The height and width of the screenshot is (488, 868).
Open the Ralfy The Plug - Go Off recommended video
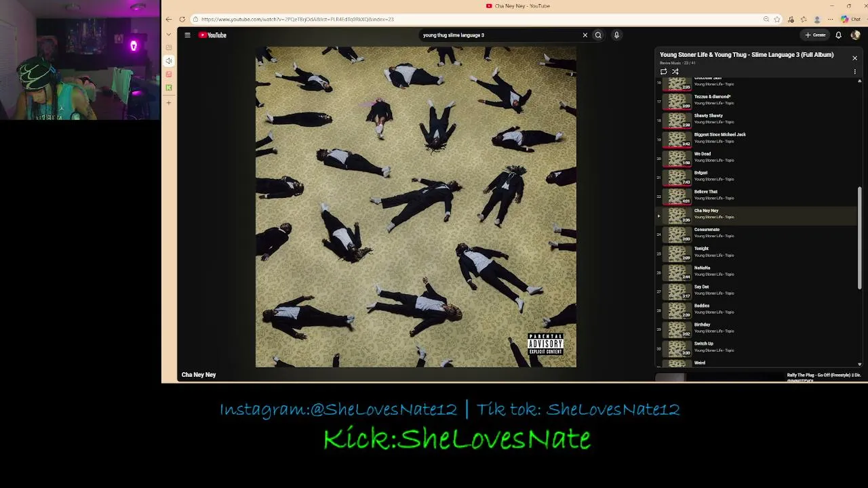(x=824, y=376)
